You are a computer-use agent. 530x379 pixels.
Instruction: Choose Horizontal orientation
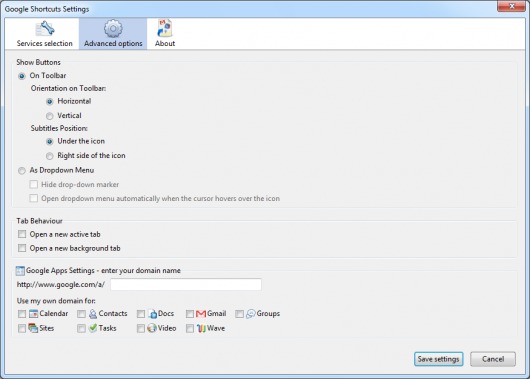pyautogui.click(x=50, y=101)
